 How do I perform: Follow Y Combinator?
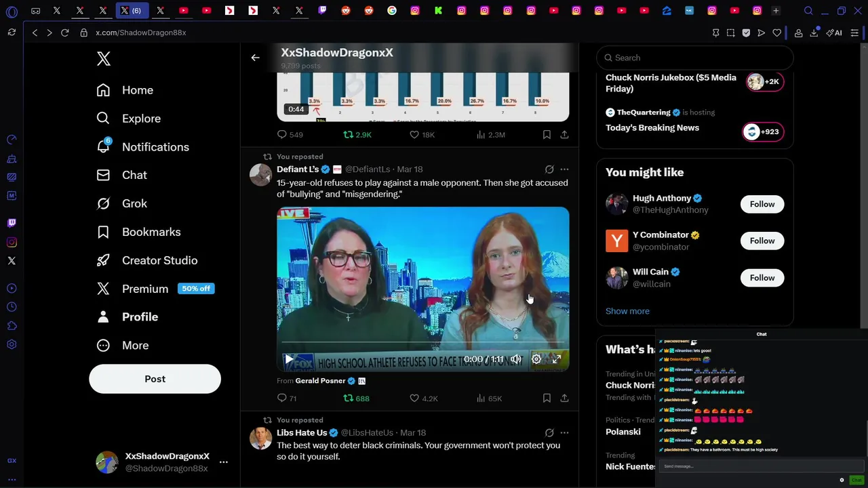(762, 241)
